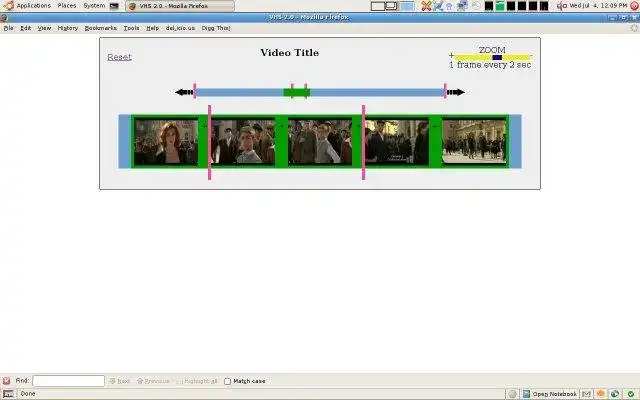This screenshot has width=640, height=400.
Task: Click the red power icon in top panel
Action: point(634,6)
